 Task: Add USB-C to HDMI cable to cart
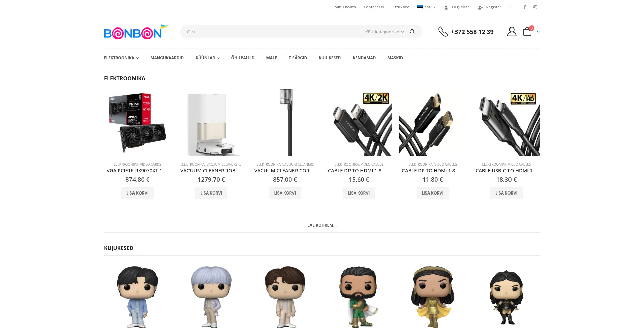[506, 193]
